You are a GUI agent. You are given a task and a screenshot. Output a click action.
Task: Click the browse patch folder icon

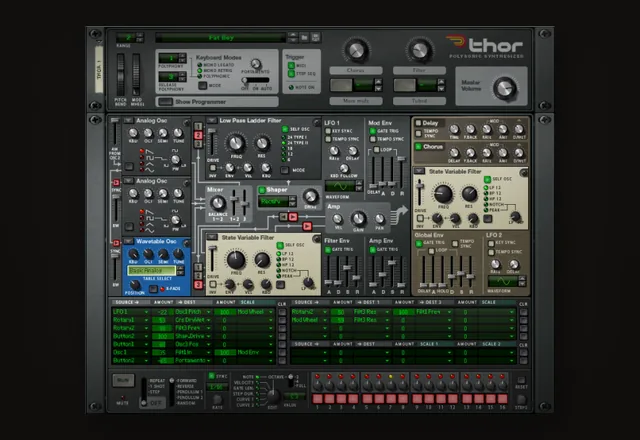(x=304, y=38)
